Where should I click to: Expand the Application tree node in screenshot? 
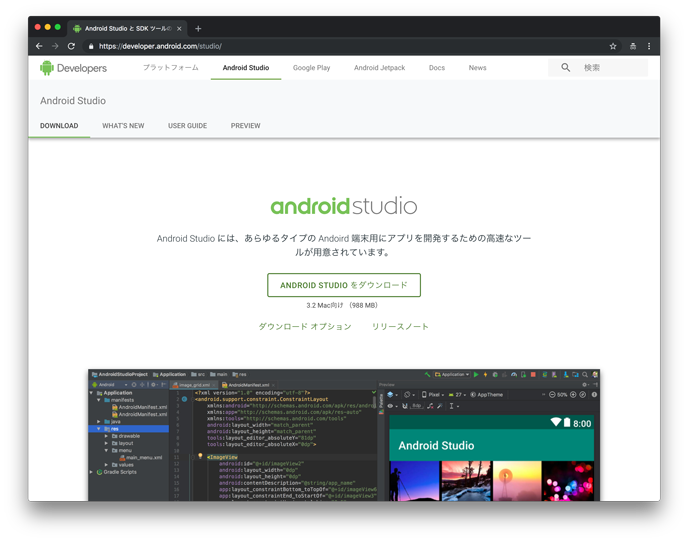(91, 393)
